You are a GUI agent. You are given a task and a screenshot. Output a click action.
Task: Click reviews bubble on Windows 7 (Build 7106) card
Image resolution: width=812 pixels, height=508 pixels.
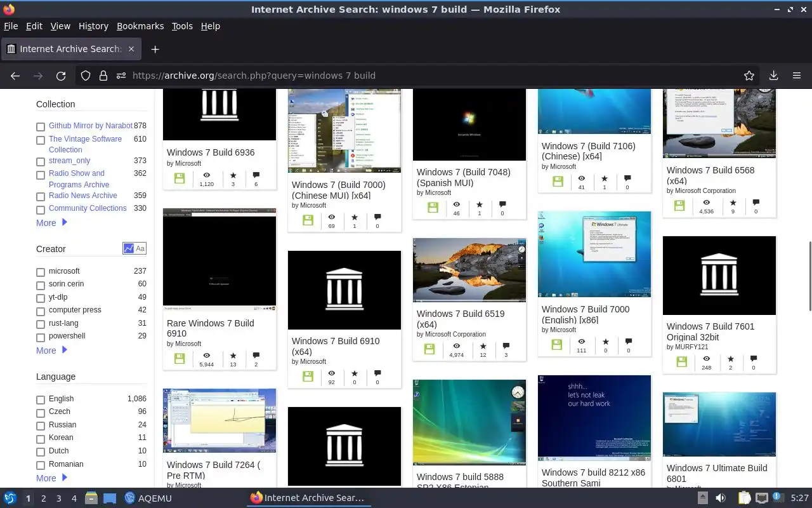point(627,178)
